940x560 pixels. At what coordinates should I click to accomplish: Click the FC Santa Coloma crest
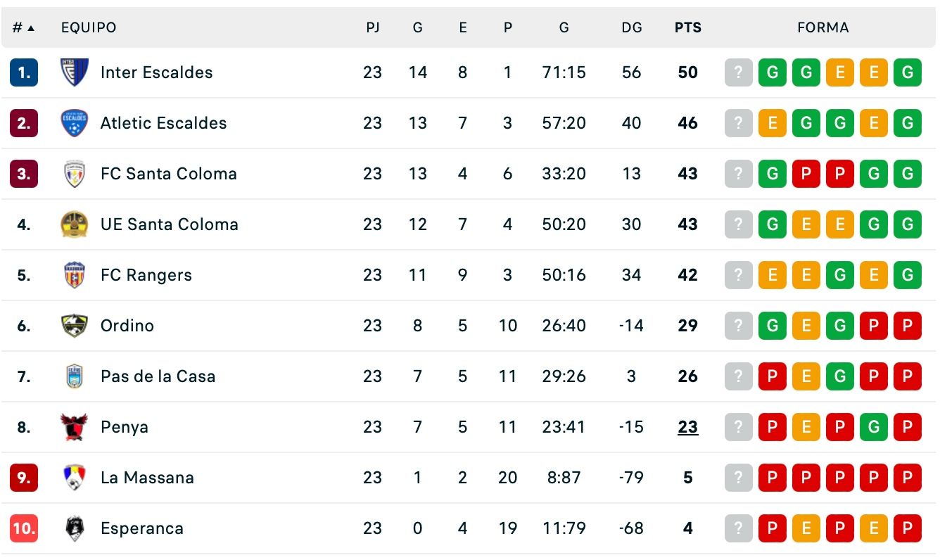click(x=74, y=173)
